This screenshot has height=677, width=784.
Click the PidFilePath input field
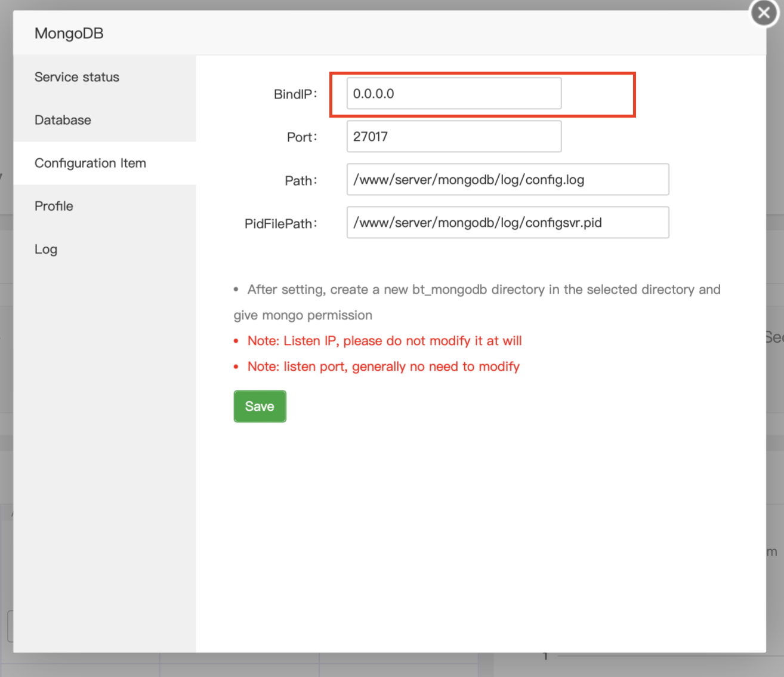tap(508, 222)
